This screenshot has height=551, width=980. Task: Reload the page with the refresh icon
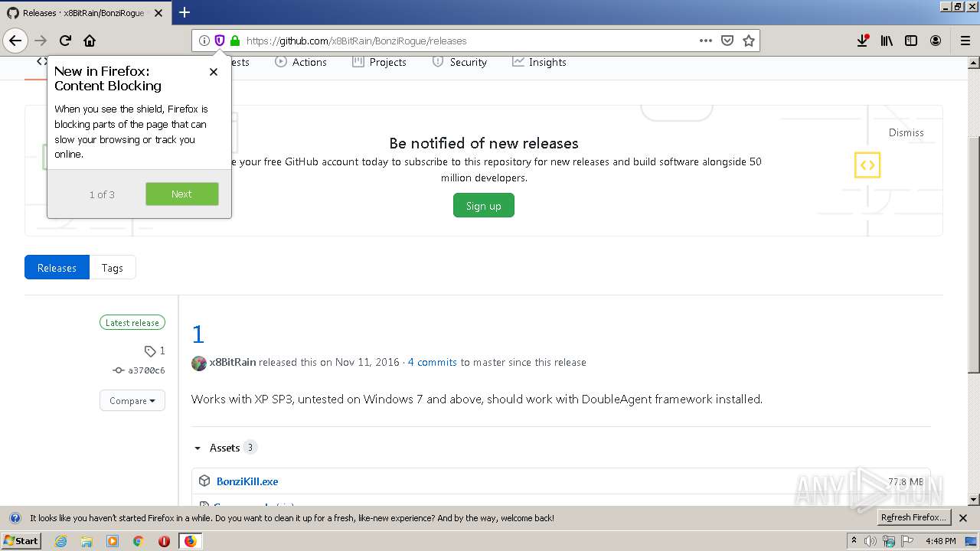[65, 41]
